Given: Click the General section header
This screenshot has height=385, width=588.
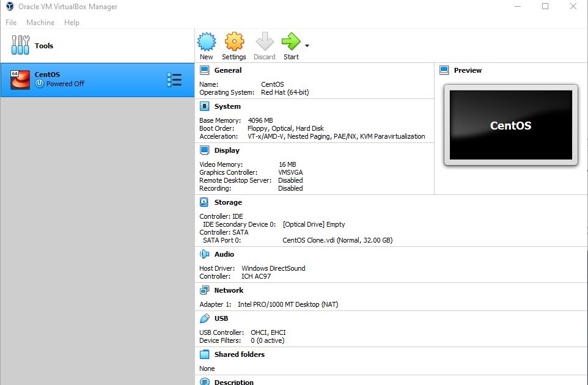Looking at the screenshot, I should click(x=226, y=70).
